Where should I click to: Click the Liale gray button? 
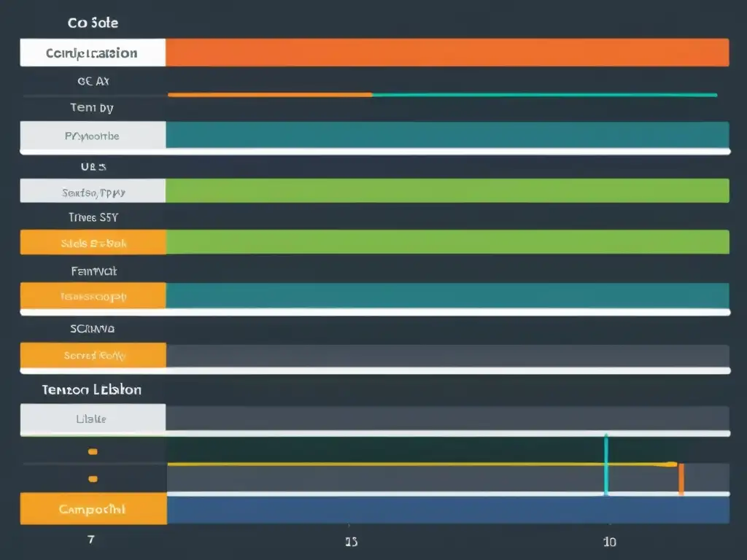(x=92, y=419)
